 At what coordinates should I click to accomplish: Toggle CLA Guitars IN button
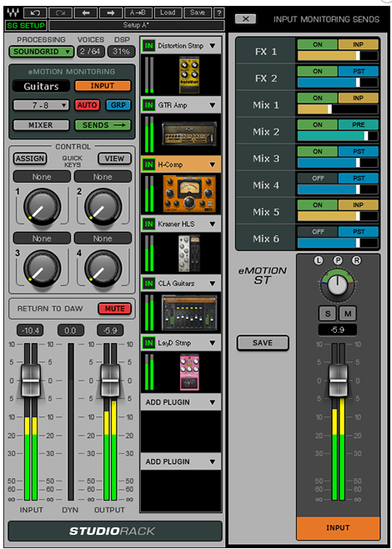(149, 283)
